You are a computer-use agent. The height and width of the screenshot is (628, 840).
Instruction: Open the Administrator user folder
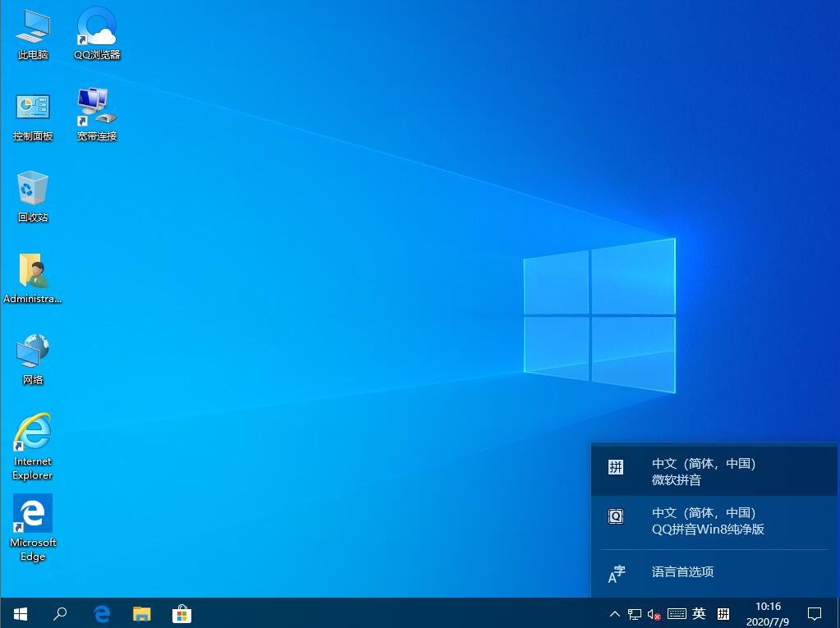pyautogui.click(x=32, y=273)
